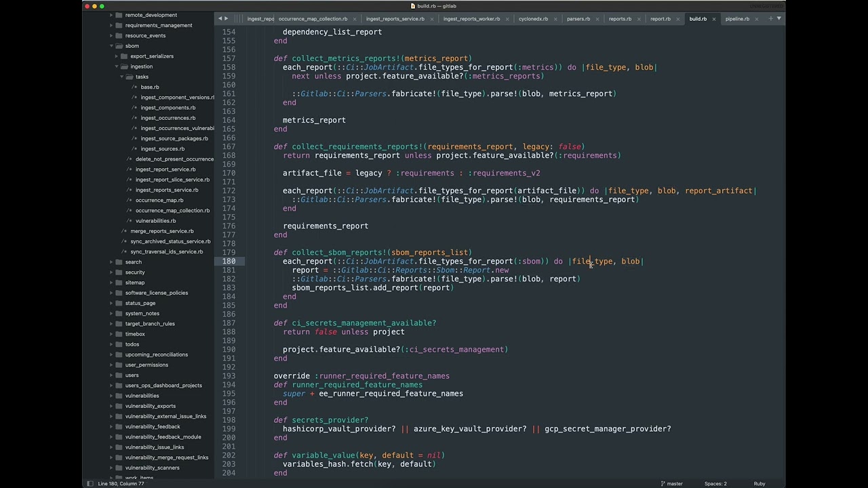
Task: Click the software_license_policies folder icon
Action: 119,293
